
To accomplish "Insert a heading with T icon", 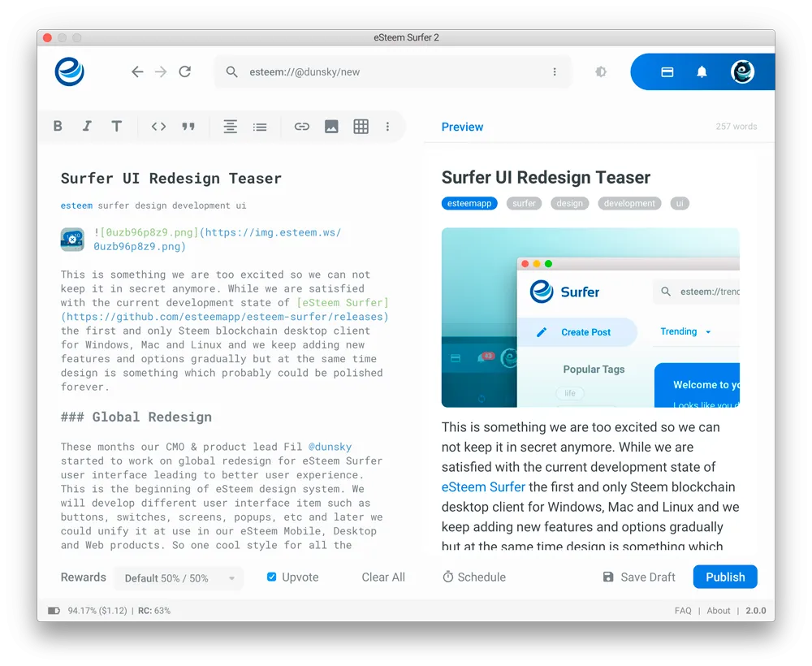I will (116, 127).
